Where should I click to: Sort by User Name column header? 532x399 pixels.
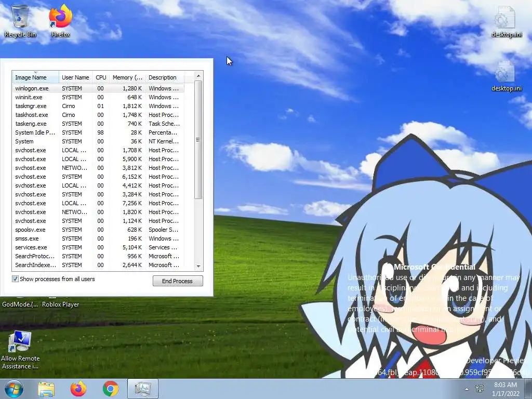75,77
